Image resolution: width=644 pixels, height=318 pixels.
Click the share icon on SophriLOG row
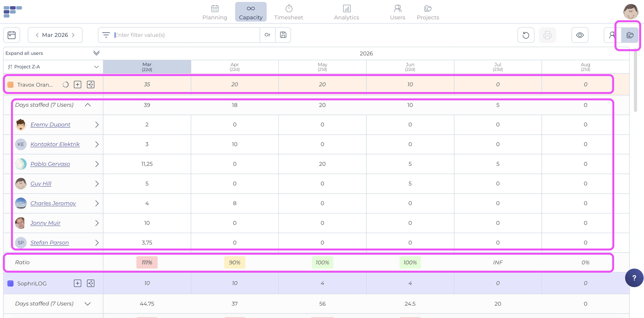point(90,283)
